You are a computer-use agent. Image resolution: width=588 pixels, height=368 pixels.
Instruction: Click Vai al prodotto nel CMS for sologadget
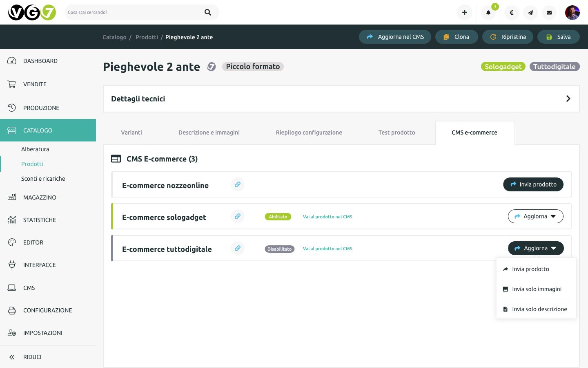coord(327,217)
